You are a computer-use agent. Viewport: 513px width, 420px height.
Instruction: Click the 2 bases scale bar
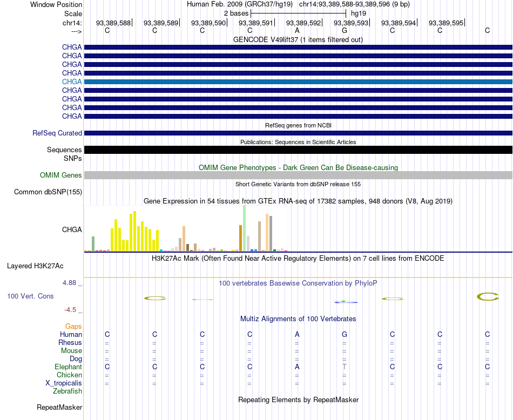click(298, 13)
